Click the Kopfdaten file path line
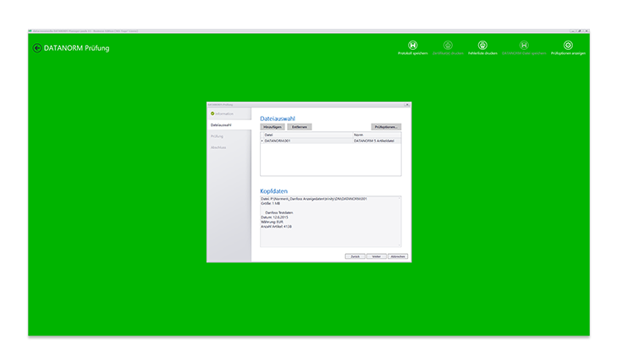The width and height of the screenshot is (617, 364). click(x=314, y=199)
